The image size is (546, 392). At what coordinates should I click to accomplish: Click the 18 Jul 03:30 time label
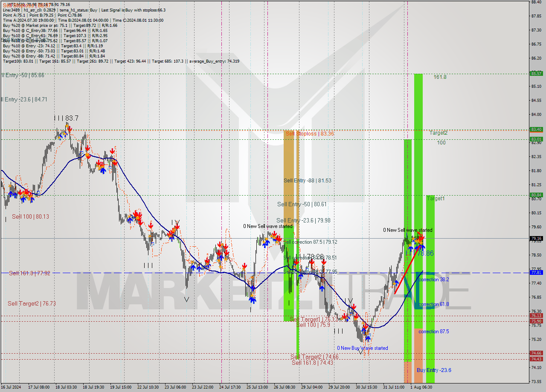(65, 388)
